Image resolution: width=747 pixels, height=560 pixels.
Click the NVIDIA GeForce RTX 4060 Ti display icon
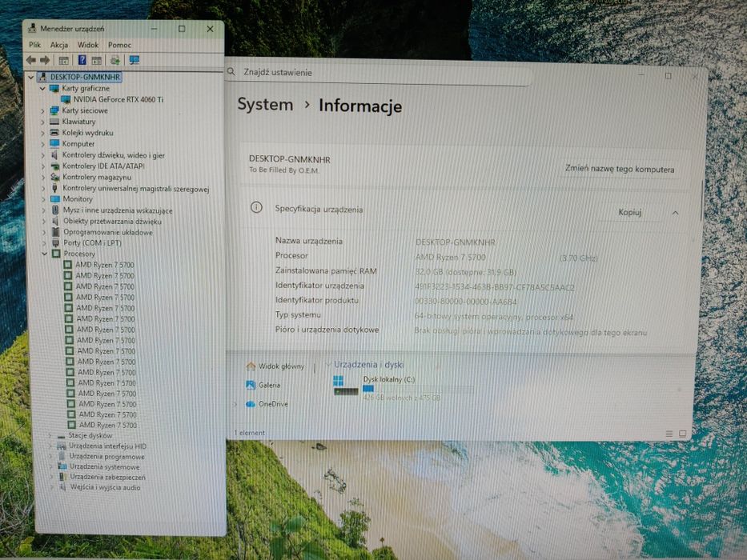pyautogui.click(x=66, y=99)
